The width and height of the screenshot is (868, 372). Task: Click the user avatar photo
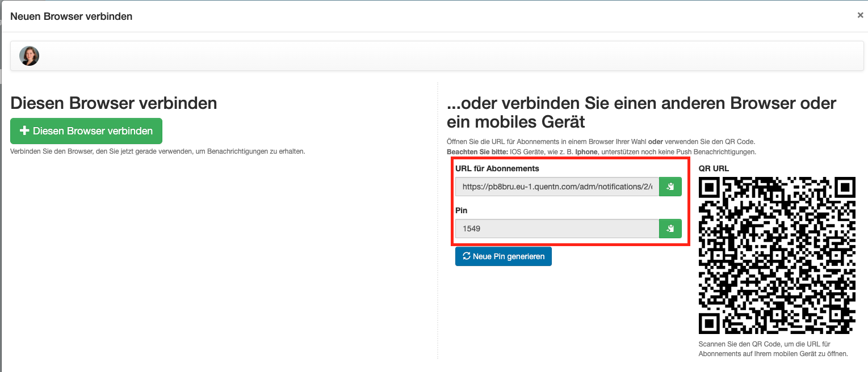click(x=29, y=56)
